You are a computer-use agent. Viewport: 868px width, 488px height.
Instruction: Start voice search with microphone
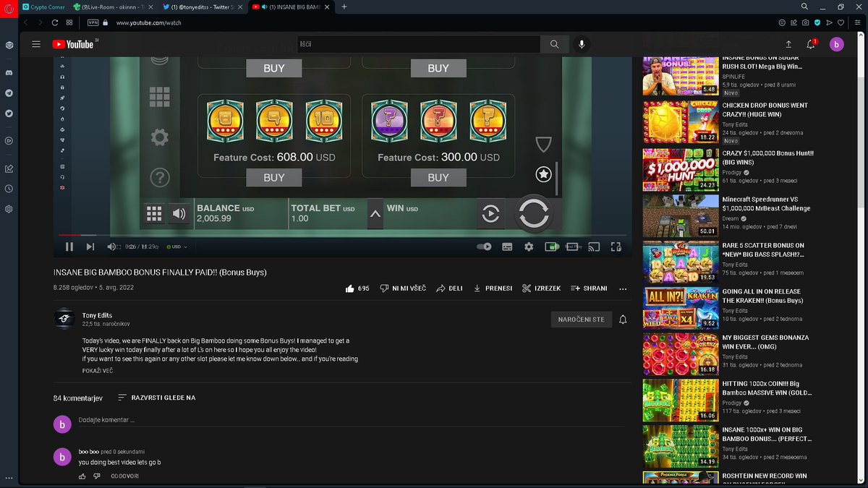(x=582, y=44)
